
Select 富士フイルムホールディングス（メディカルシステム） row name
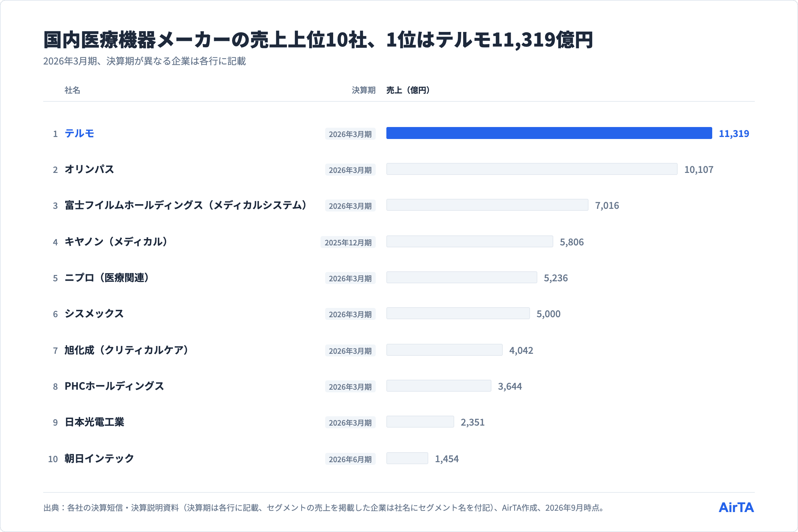tap(186, 205)
